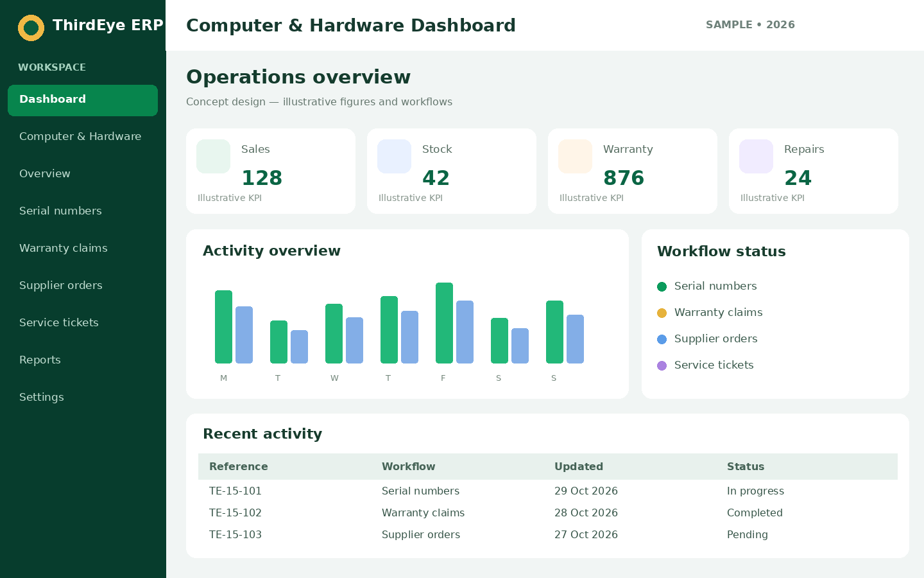Click the Recent activity heading
The image size is (924, 578).
[262, 433]
